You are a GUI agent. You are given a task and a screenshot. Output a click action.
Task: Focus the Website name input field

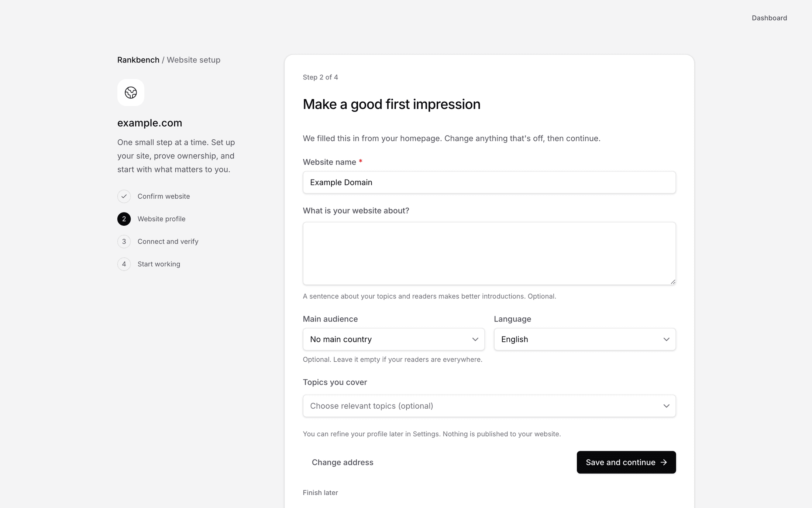click(x=489, y=183)
